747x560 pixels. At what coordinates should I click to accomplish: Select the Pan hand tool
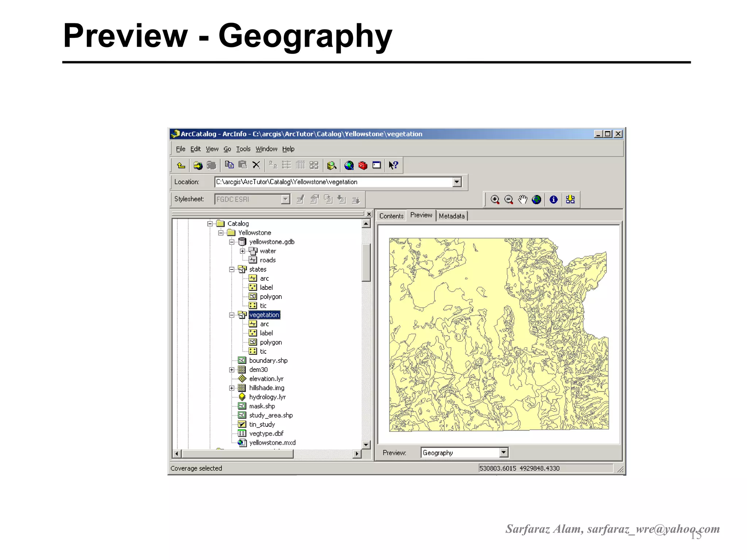pos(523,200)
